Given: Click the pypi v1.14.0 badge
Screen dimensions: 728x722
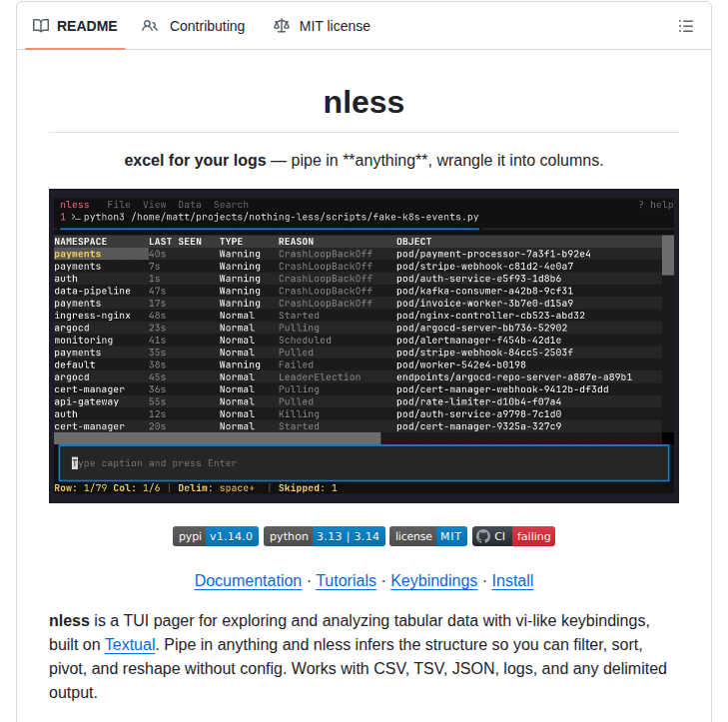Looking at the screenshot, I should point(216,536).
